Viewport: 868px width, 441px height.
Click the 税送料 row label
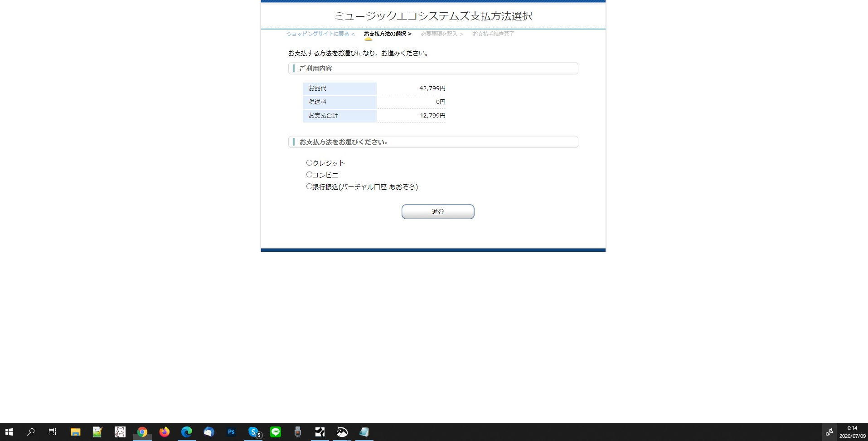coord(317,102)
